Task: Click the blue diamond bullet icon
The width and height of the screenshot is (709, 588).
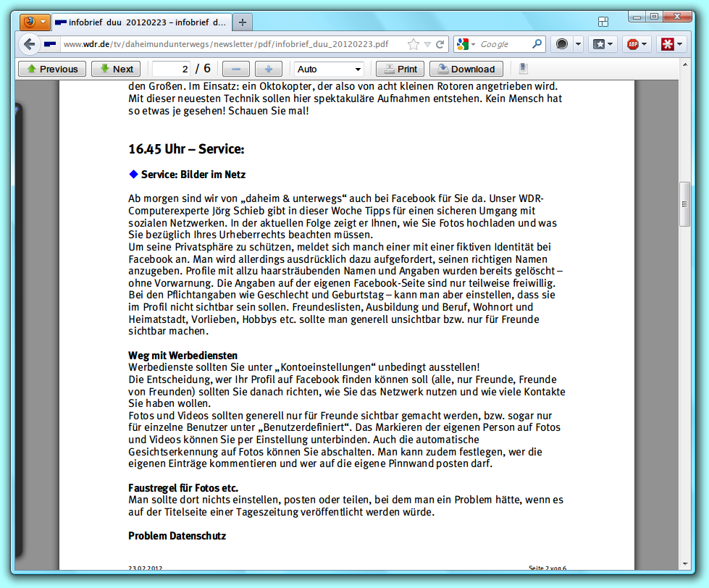Action: 133,174
